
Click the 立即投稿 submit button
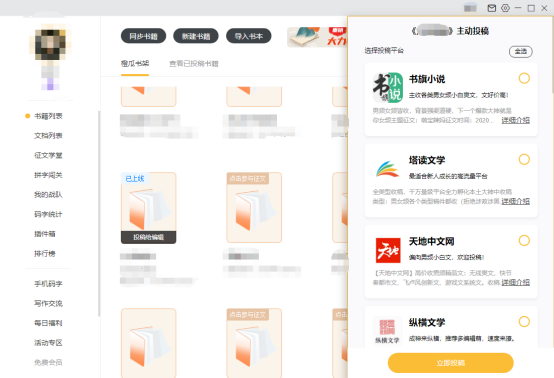pos(450,363)
